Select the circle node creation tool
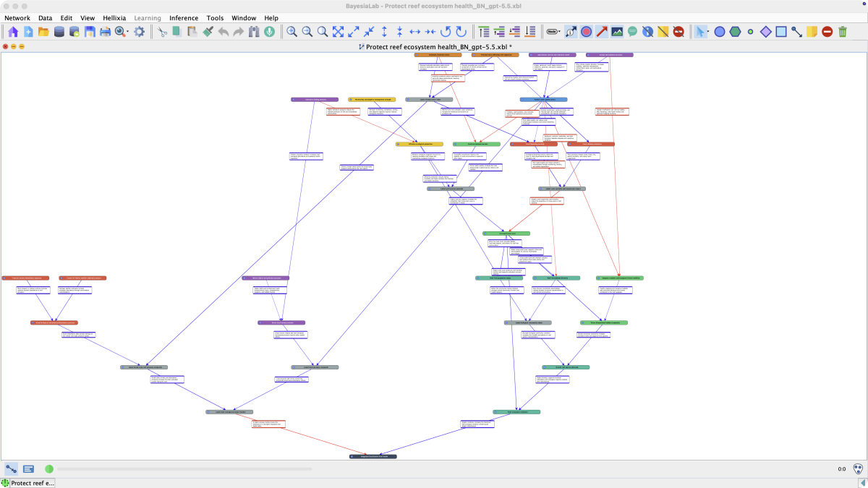 (x=720, y=32)
